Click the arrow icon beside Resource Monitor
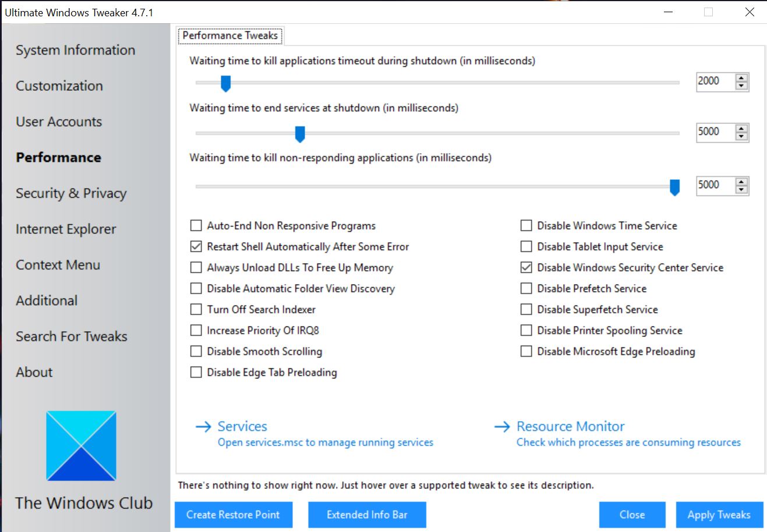 502,427
